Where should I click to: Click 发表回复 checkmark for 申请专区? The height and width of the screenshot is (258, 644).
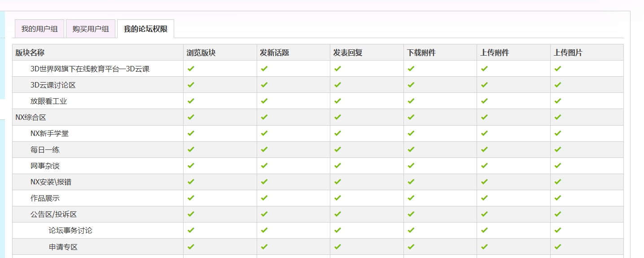337,246
